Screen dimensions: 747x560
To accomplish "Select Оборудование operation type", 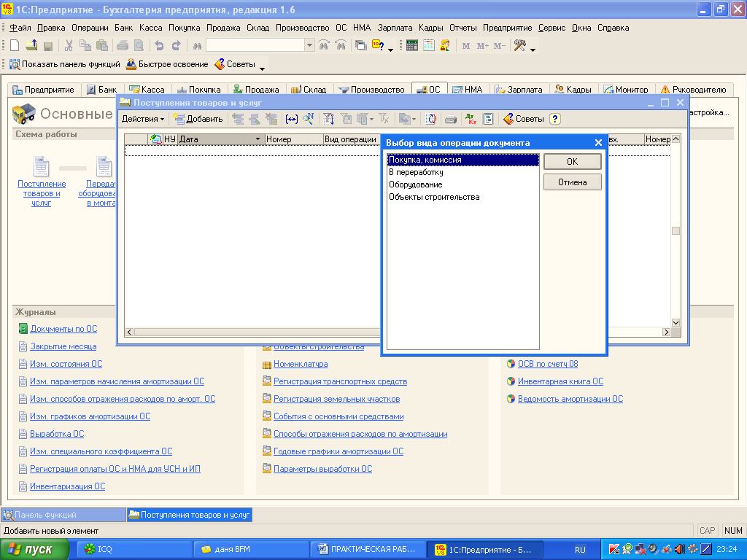I will (463, 184).
